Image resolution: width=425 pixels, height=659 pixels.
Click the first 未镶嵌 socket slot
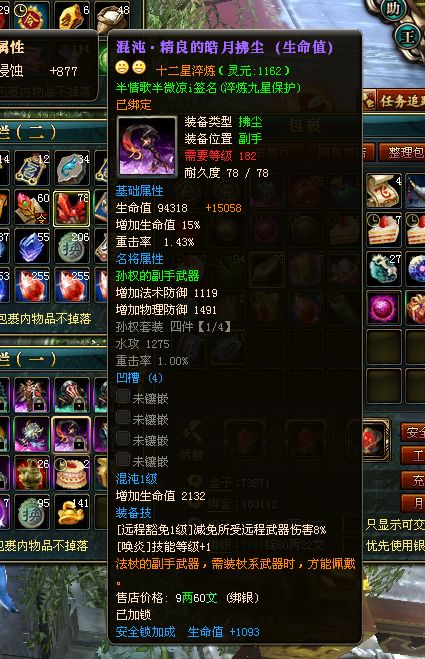coord(142,398)
